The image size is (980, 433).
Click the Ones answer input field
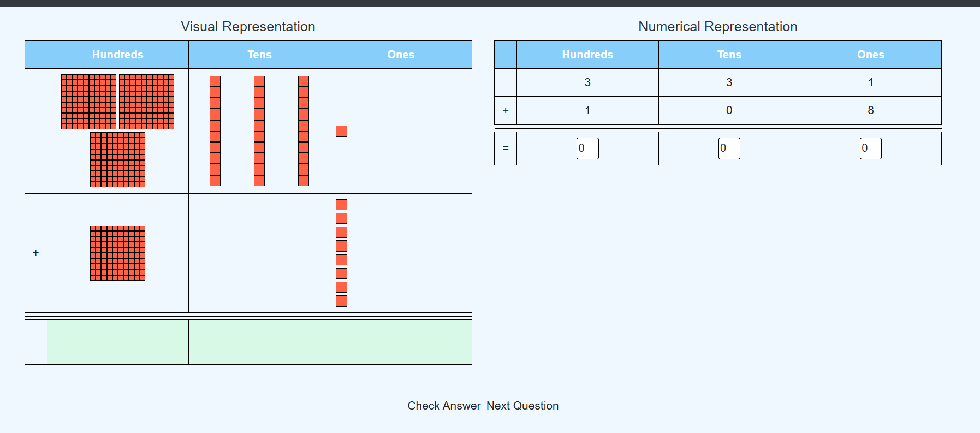coord(871,148)
